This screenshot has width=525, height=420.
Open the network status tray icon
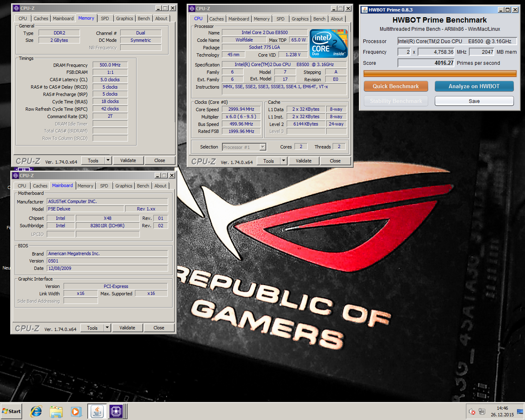(x=482, y=411)
